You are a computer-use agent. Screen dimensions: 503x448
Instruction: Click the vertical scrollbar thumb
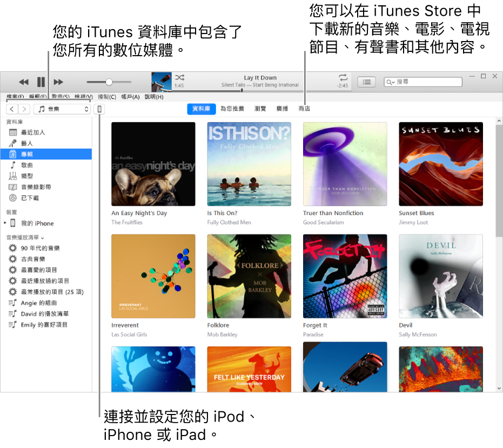click(x=499, y=181)
